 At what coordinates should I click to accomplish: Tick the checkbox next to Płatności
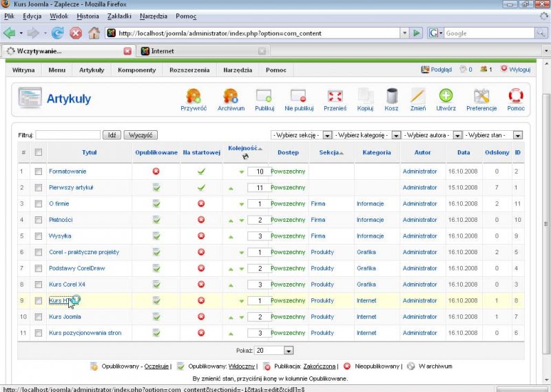click(x=39, y=220)
